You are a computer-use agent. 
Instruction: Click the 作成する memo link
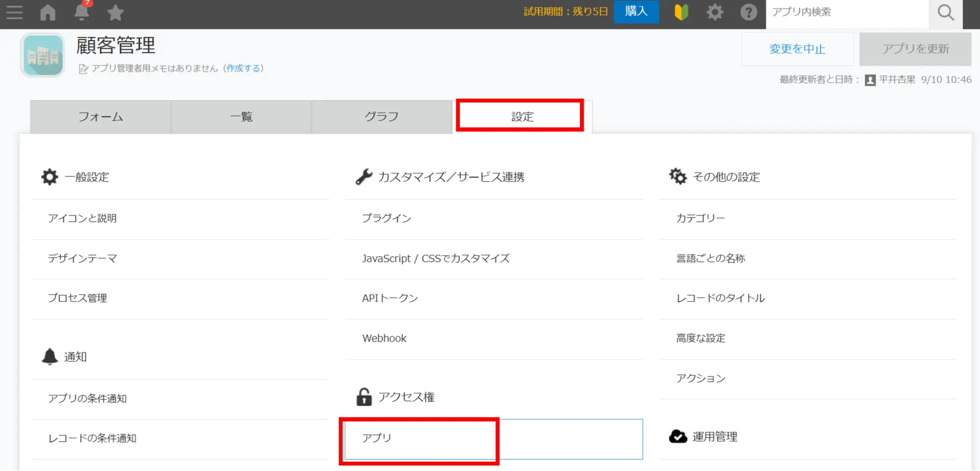(x=244, y=68)
